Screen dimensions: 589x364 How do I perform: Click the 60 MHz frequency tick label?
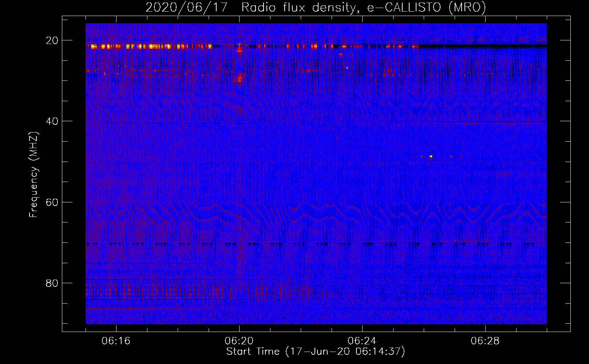52,202
